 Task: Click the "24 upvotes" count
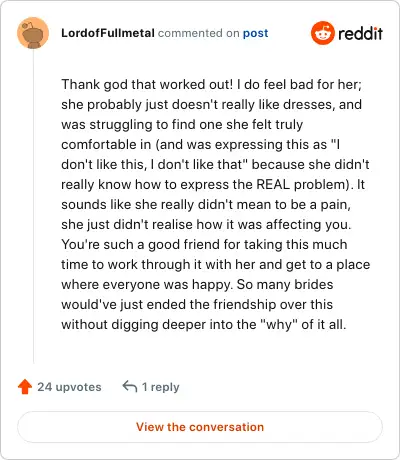pos(69,387)
